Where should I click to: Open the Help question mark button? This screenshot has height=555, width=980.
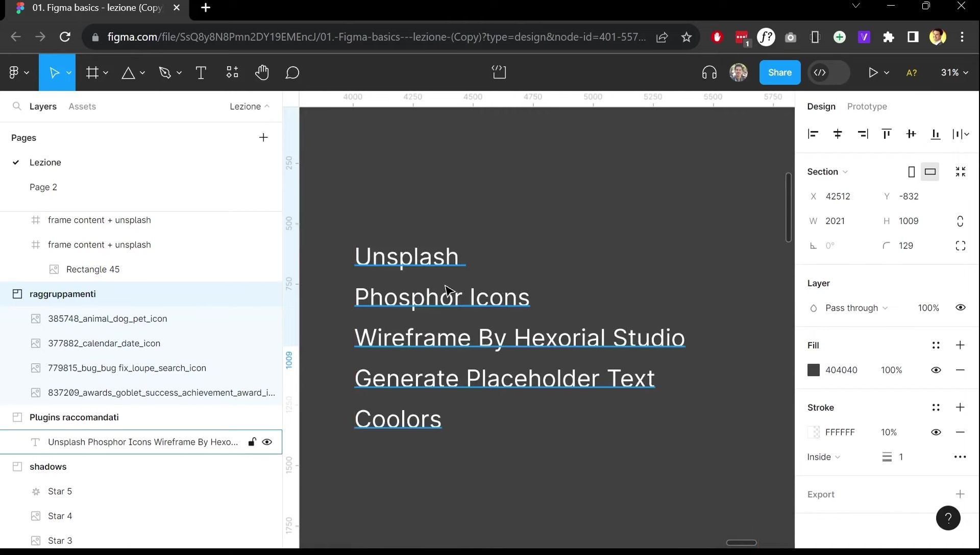click(x=948, y=518)
